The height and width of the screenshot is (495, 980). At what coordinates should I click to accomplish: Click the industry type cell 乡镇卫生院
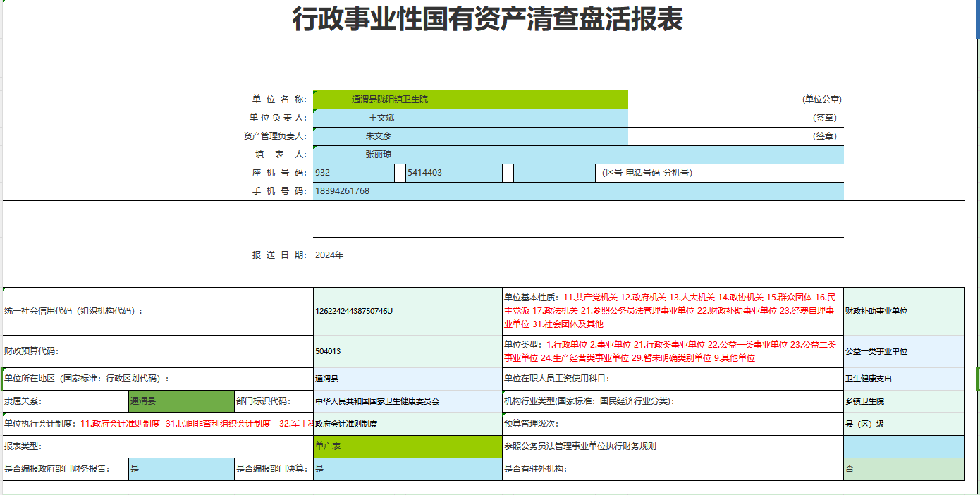coord(903,401)
